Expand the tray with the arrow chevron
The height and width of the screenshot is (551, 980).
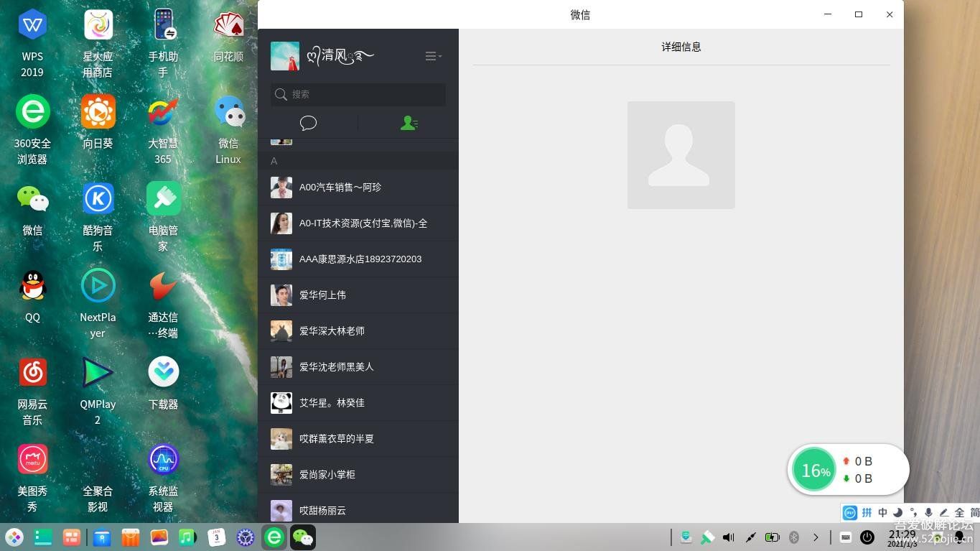point(816,537)
